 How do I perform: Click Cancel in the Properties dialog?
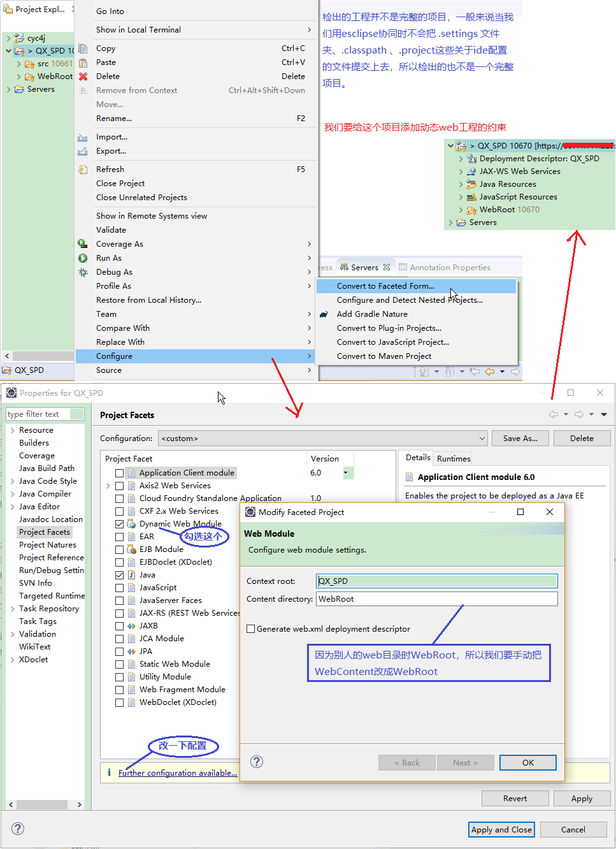573,830
